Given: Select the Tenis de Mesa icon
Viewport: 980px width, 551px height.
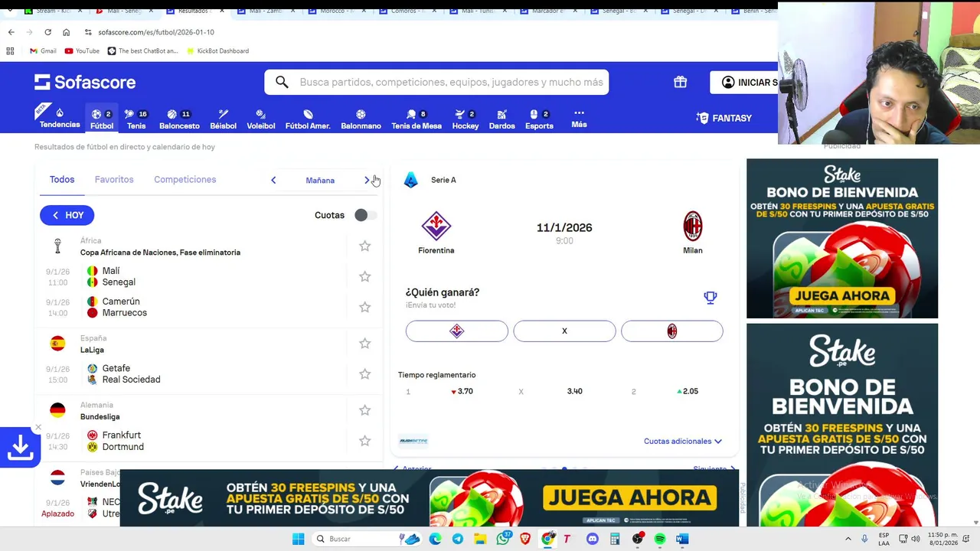Looking at the screenshot, I should coord(411,114).
